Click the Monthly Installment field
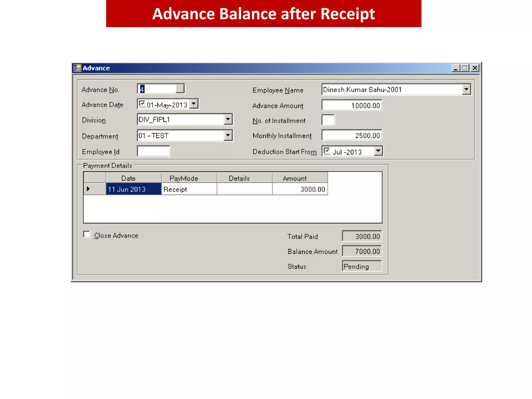The width and height of the screenshot is (532, 399). click(x=352, y=135)
